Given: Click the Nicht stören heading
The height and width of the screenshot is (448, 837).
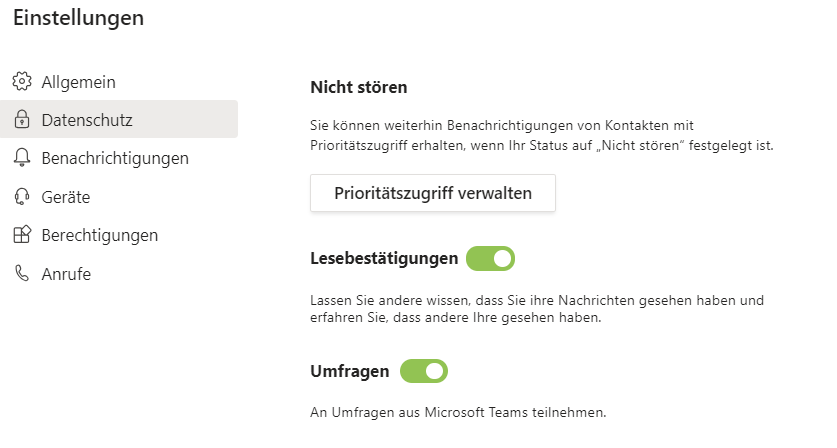Looking at the screenshot, I should (x=359, y=87).
